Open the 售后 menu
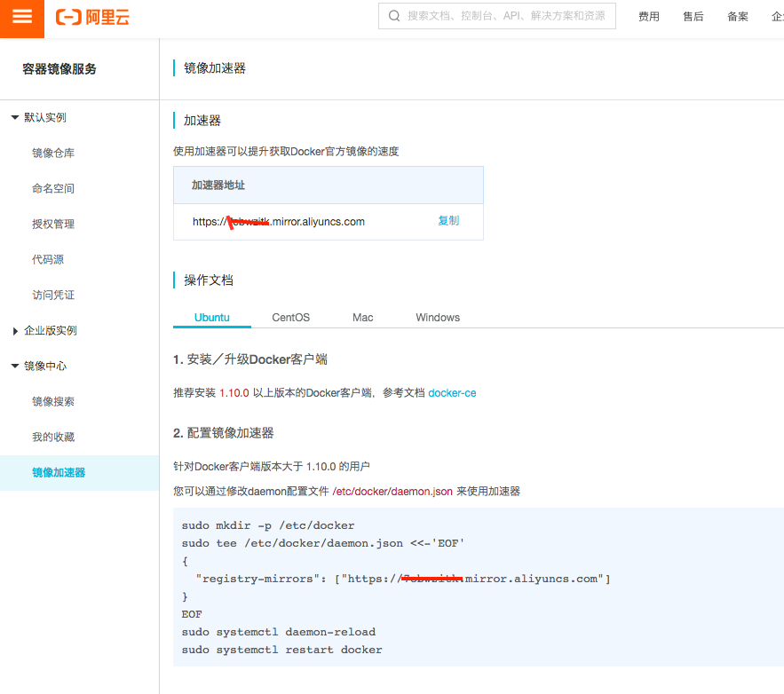 coord(693,17)
